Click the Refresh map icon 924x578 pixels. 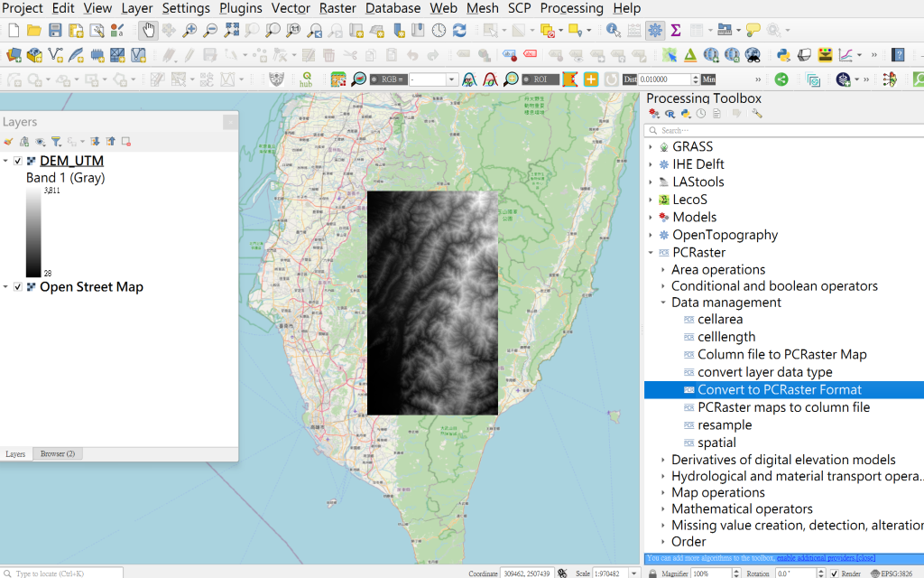(x=459, y=30)
